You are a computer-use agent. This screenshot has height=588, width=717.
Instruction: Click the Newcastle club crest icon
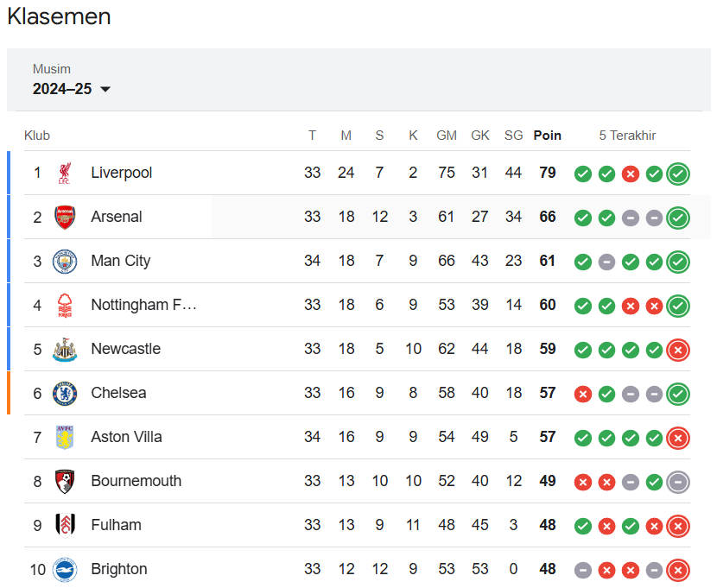(65, 350)
